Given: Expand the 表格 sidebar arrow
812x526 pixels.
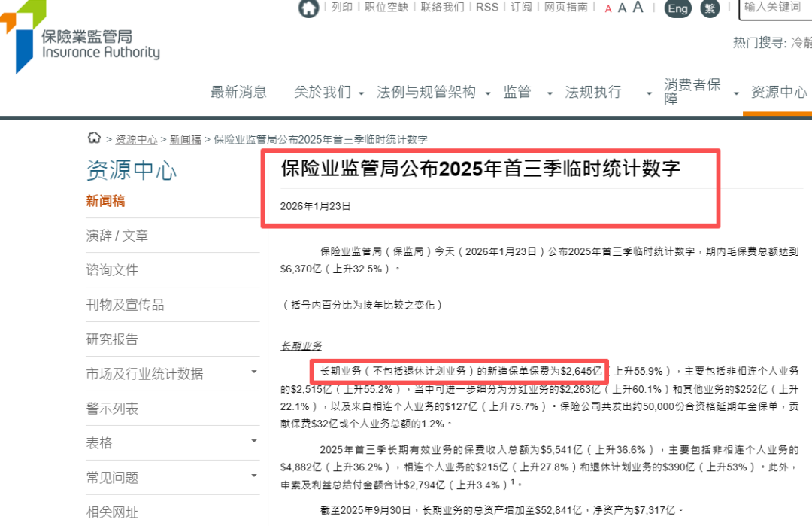Looking at the screenshot, I should 253,442.
